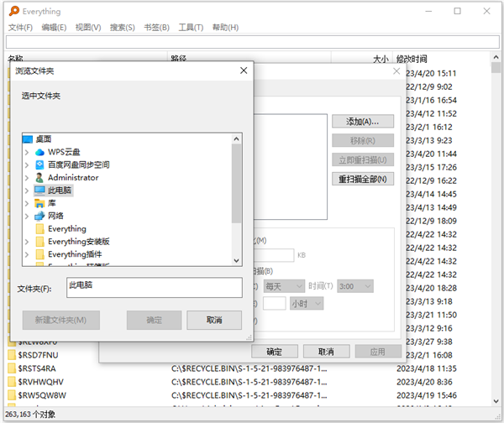Open the 视图(V) menu
Screen dimensions: 504x423
pyautogui.click(x=88, y=28)
